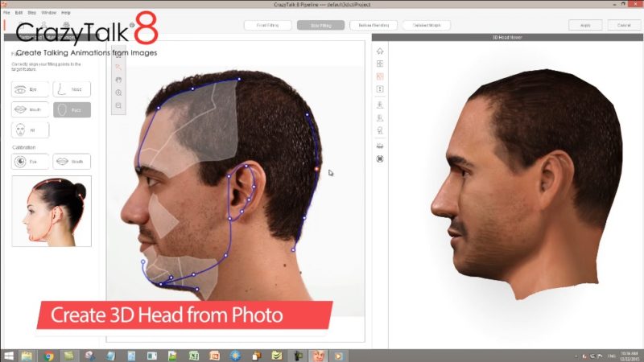Screen dimensions: 644x362
Task: Select the hollow control point at the chin front
Action: pos(143,261)
